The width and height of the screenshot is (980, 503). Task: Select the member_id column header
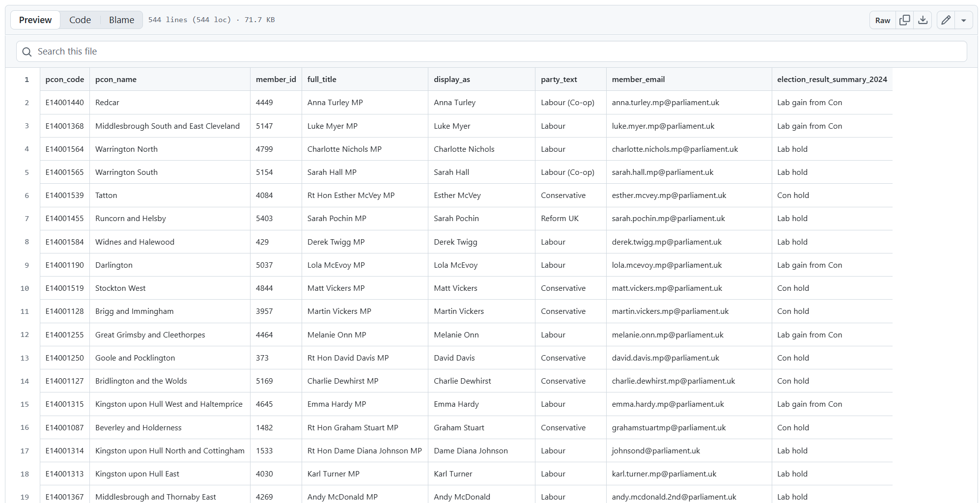[x=276, y=79]
